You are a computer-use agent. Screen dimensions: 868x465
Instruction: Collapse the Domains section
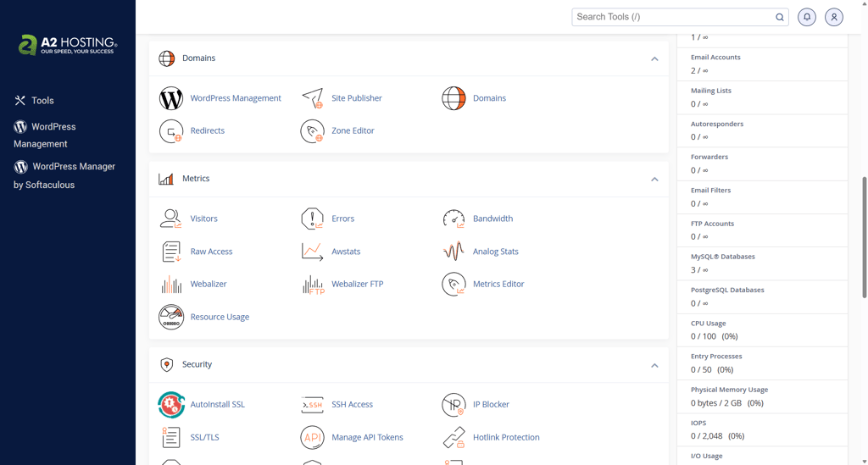click(654, 58)
